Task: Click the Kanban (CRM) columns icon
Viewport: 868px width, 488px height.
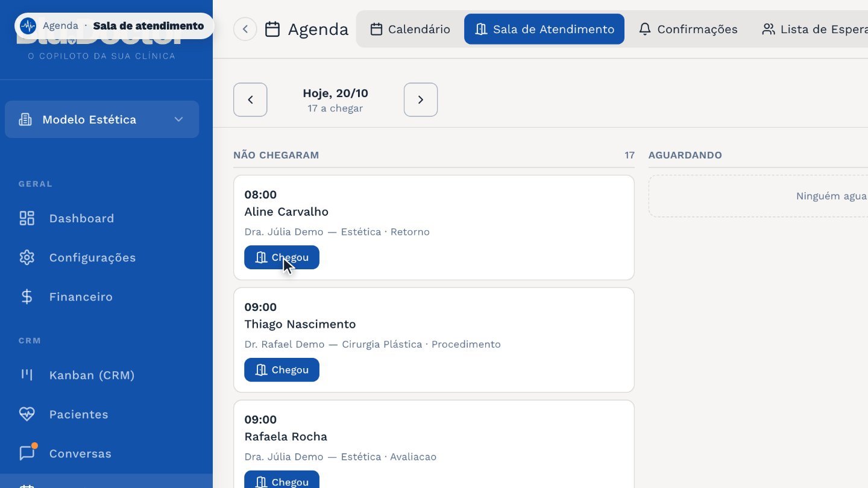Action: click(27, 375)
